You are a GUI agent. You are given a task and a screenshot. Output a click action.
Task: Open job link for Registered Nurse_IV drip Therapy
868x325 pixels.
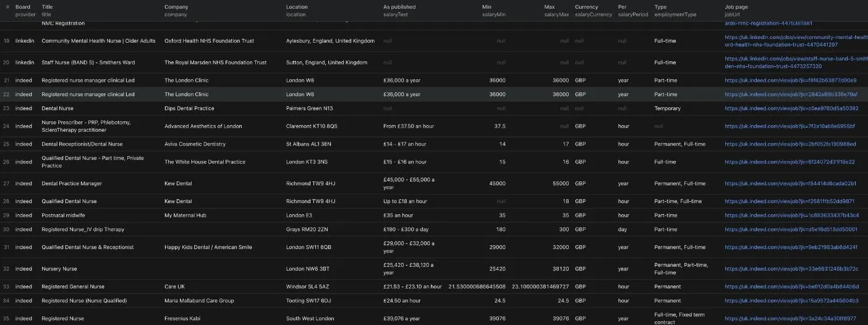coord(791,229)
